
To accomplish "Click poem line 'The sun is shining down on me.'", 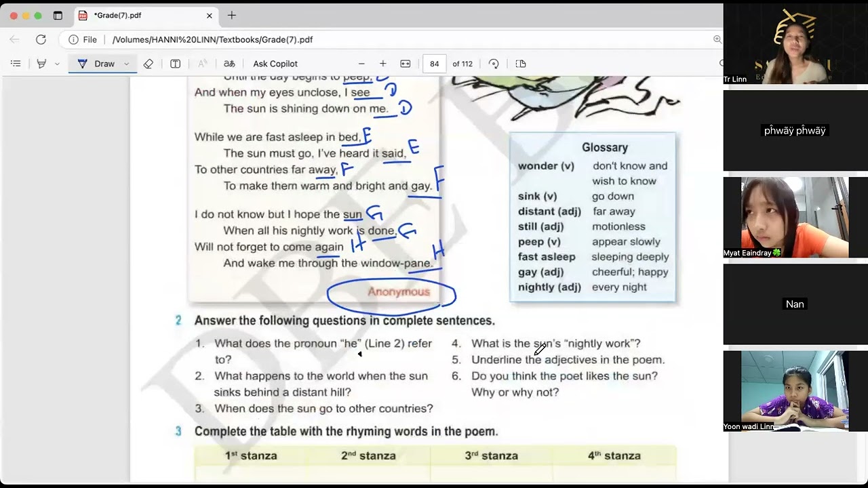I will 306,108.
